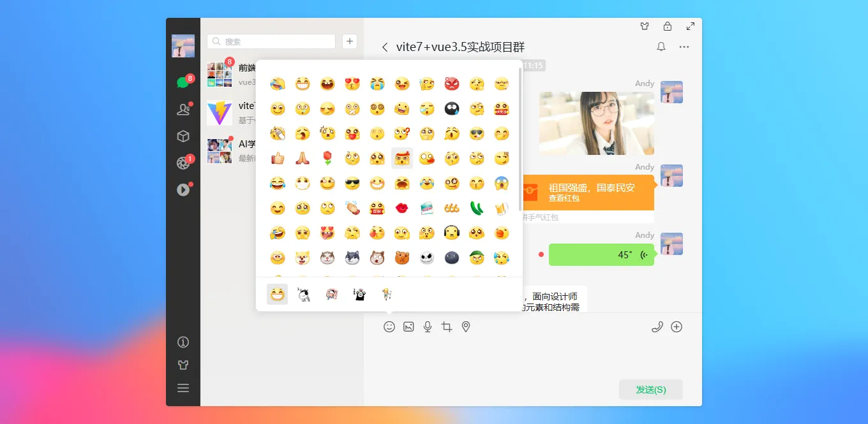Click the 搜索 search field

pos(271,41)
